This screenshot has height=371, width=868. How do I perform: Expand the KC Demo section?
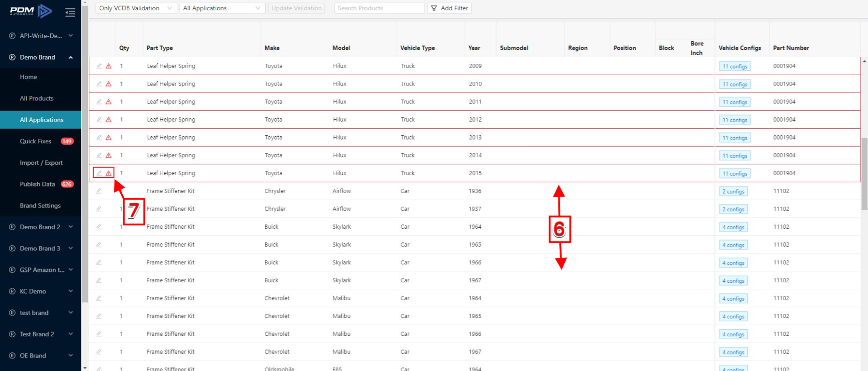71,291
